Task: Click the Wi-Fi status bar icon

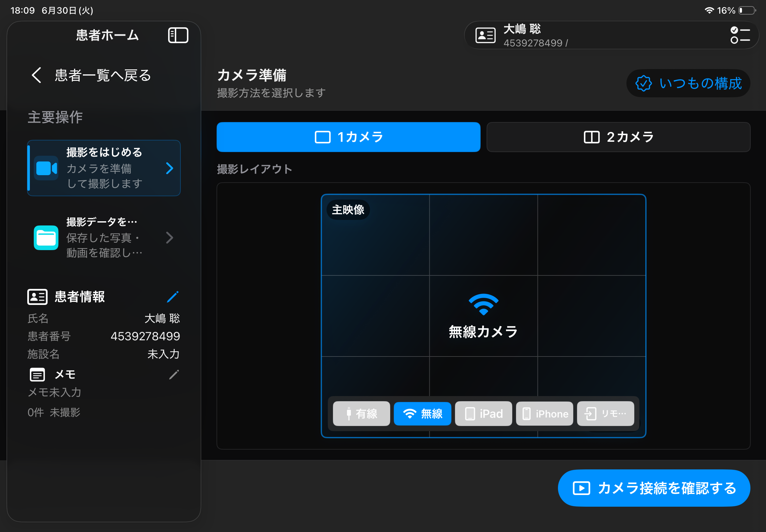Action: tap(709, 10)
